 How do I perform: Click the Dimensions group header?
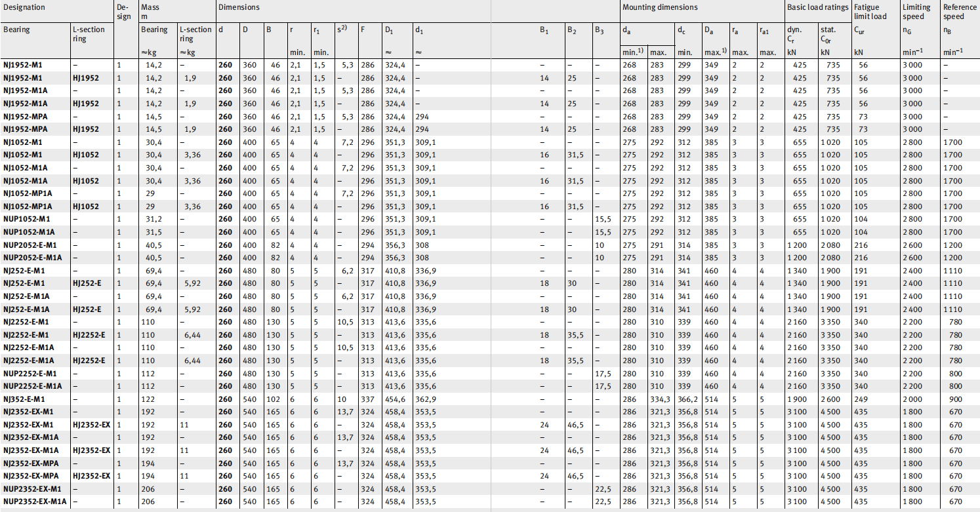coord(239,8)
